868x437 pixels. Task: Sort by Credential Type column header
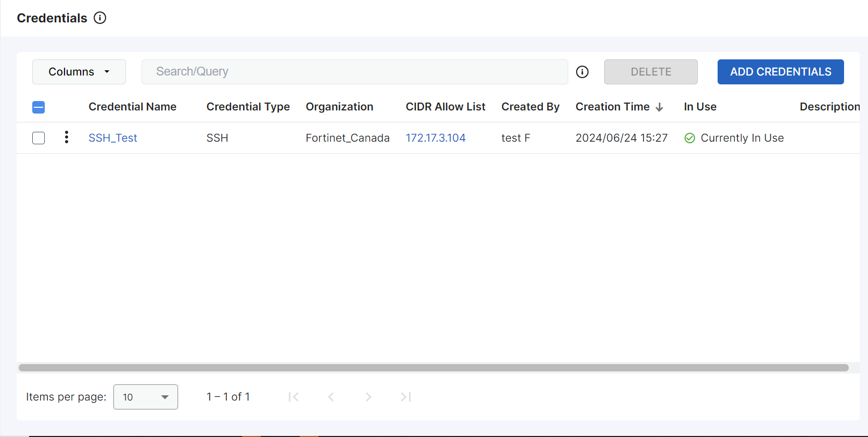tap(248, 107)
